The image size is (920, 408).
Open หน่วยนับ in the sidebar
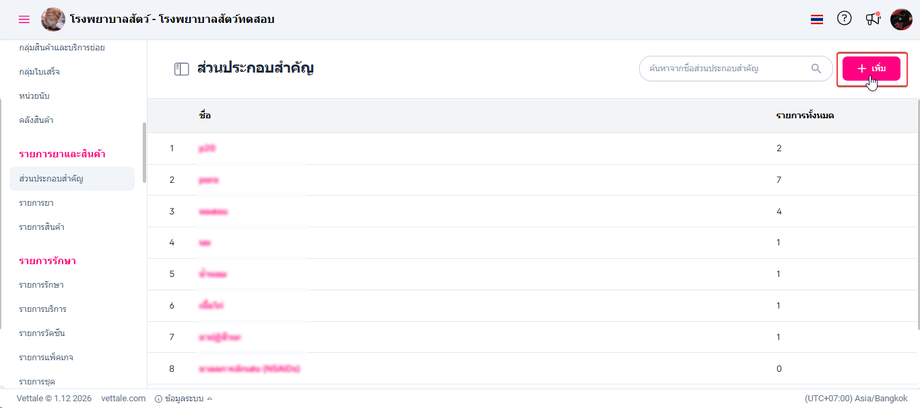(35, 96)
